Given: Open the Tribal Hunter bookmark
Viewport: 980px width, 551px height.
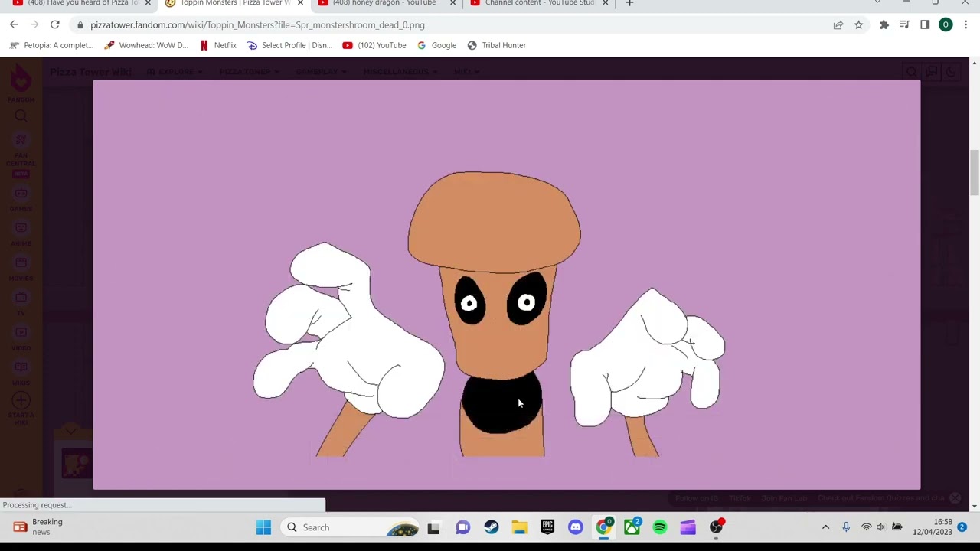Looking at the screenshot, I should [x=497, y=45].
